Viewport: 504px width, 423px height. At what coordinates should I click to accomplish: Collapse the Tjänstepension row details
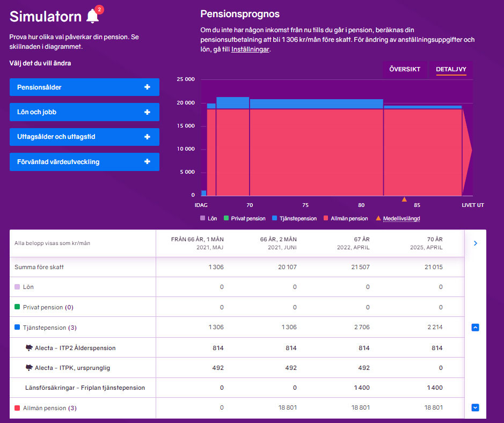(475, 327)
